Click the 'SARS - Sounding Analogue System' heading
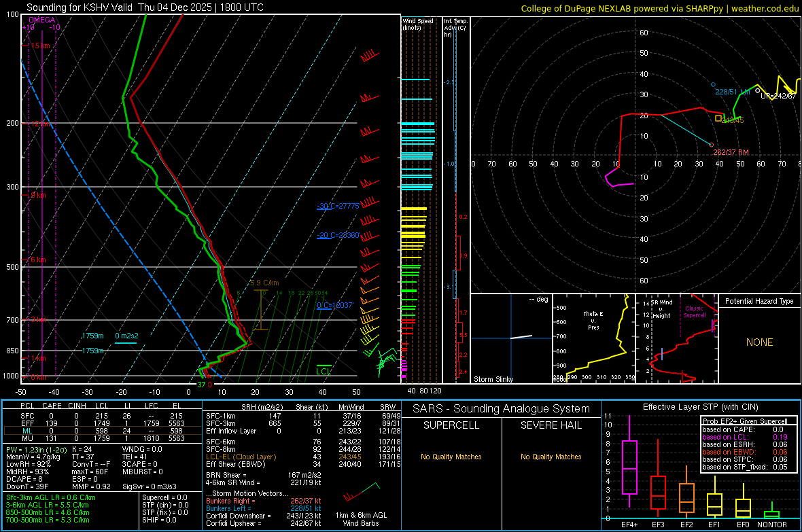802x532 pixels. tap(501, 409)
